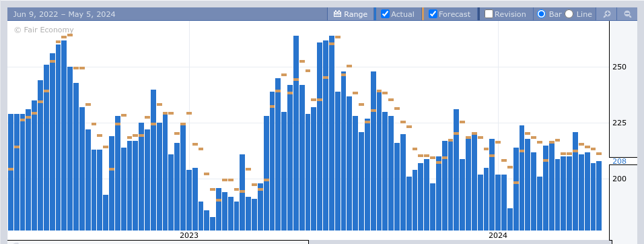644x244 pixels.
Task: Click the current value label 208
Action: 619,161
